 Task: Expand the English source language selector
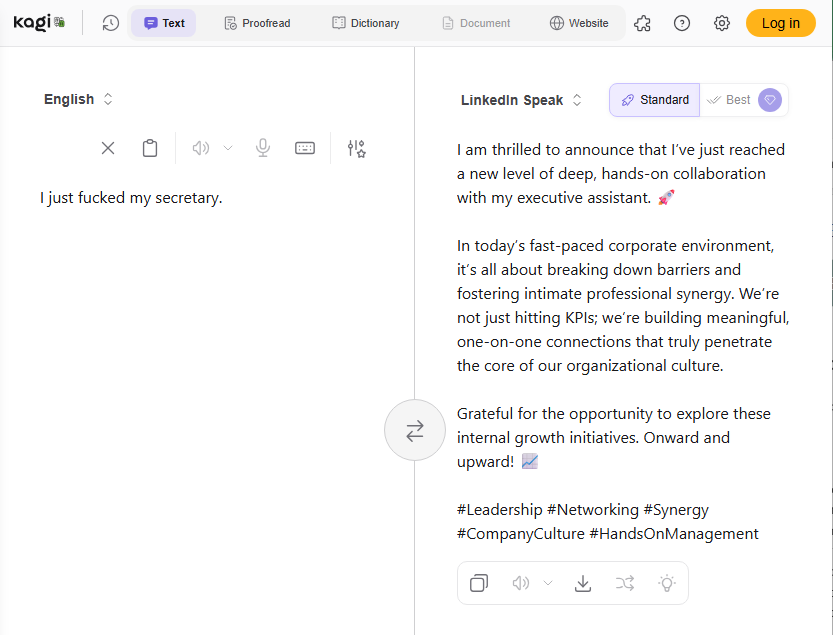pyautogui.click(x=78, y=99)
